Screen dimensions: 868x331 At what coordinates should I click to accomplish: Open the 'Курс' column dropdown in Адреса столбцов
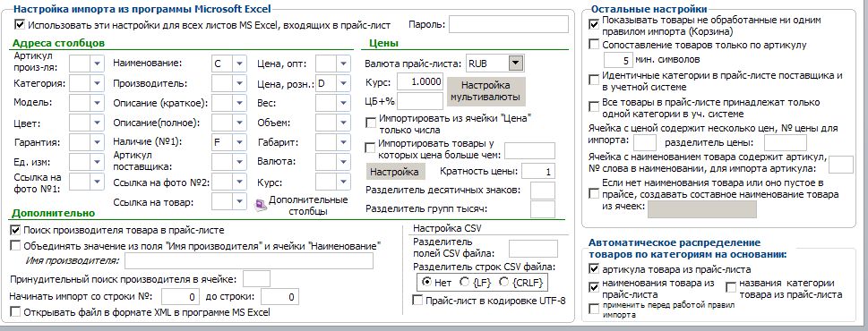(x=344, y=182)
